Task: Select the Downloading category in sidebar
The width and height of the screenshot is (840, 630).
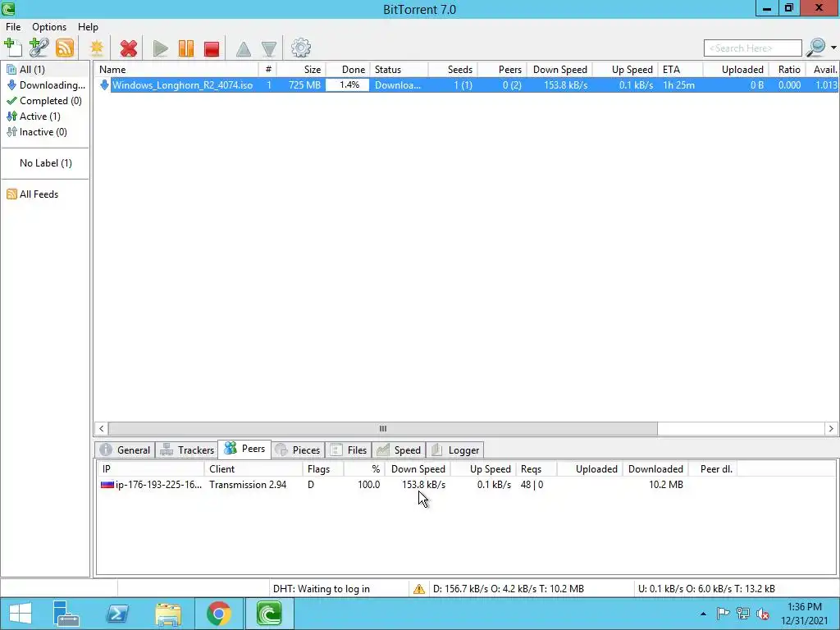Action: click(x=46, y=85)
